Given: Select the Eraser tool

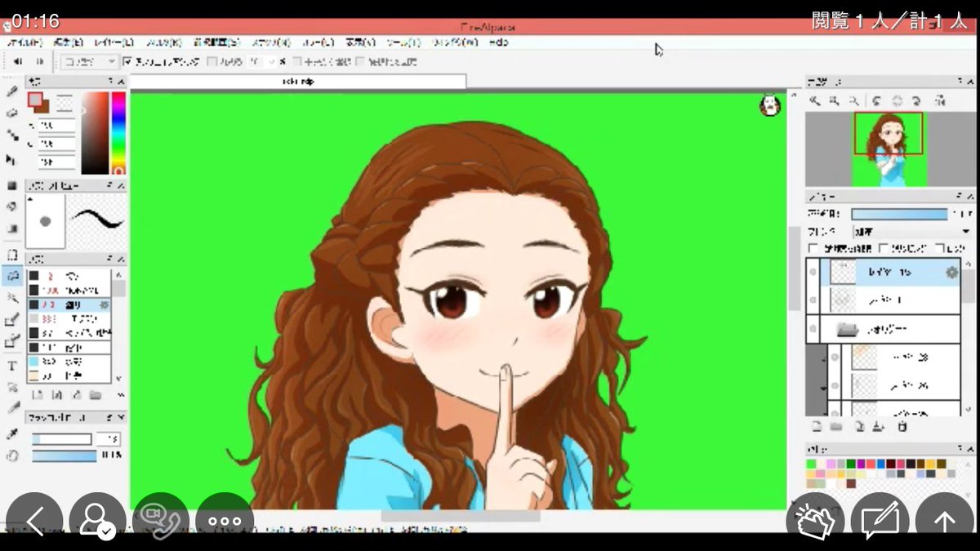Looking at the screenshot, I should [11, 114].
